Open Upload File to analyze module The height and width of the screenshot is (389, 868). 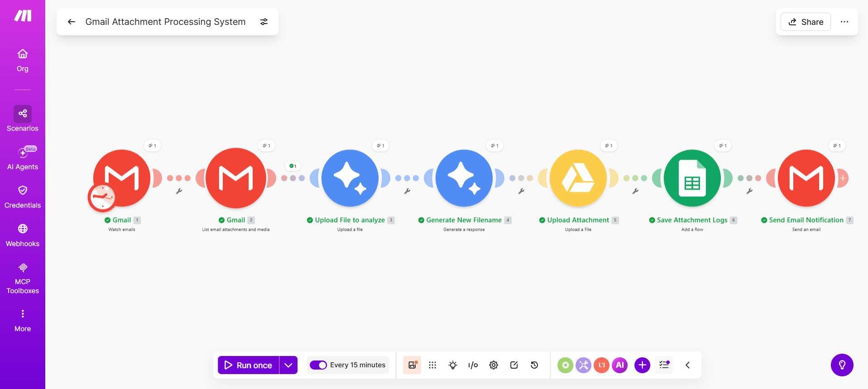[350, 178]
